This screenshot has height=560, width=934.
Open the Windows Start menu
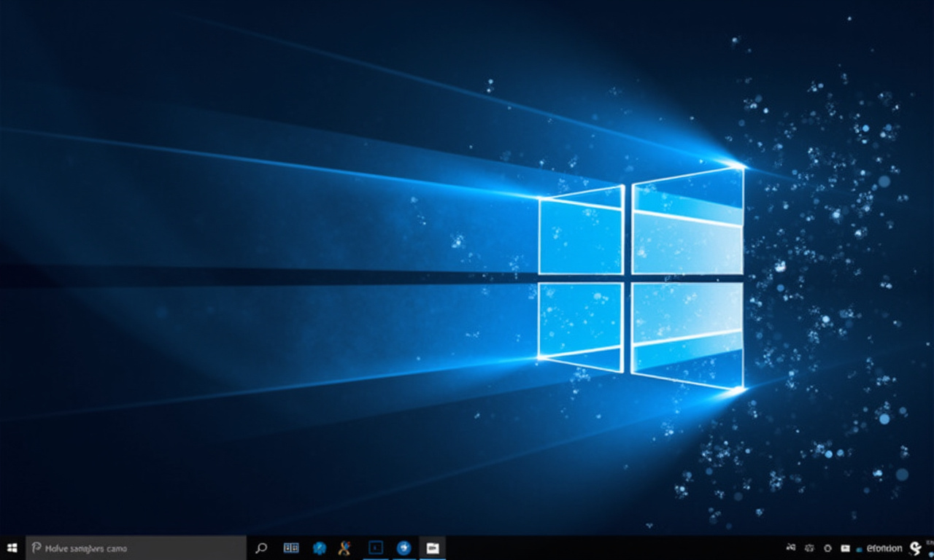12,548
